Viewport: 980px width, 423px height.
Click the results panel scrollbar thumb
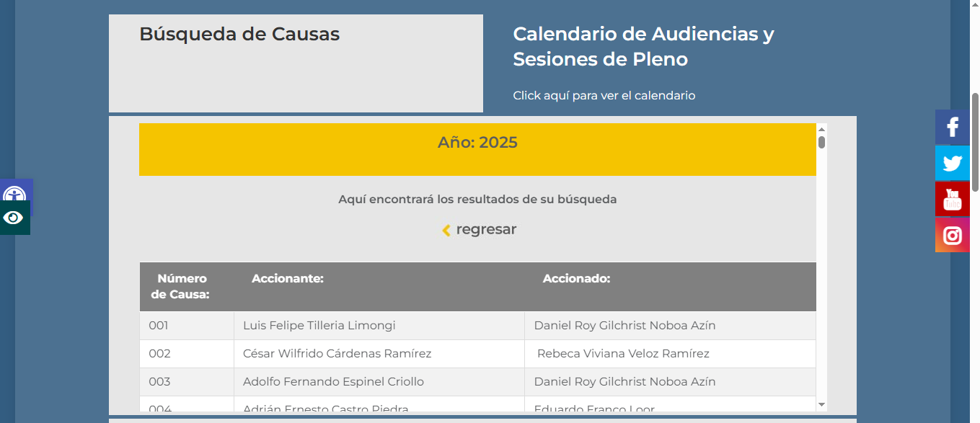click(821, 141)
